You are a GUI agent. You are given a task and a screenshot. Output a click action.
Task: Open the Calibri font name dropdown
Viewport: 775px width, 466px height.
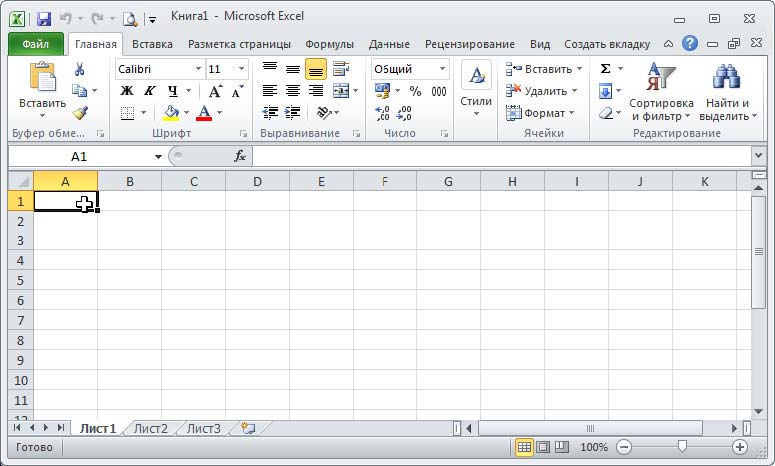click(x=198, y=69)
